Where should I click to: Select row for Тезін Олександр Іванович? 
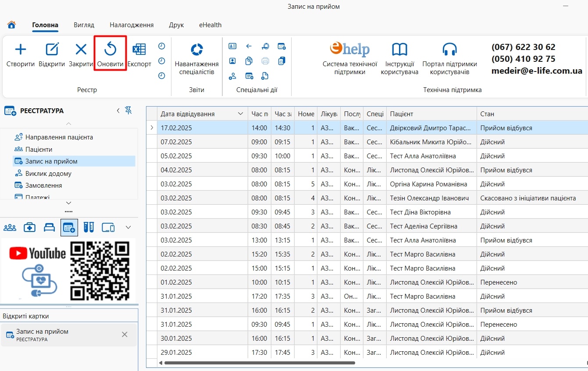367,198
